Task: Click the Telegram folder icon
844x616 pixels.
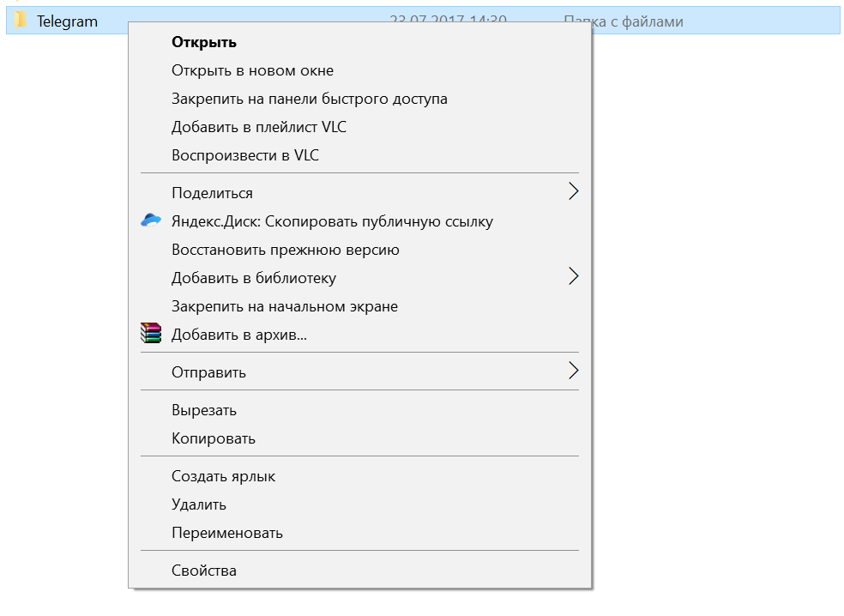Action: pos(21,21)
